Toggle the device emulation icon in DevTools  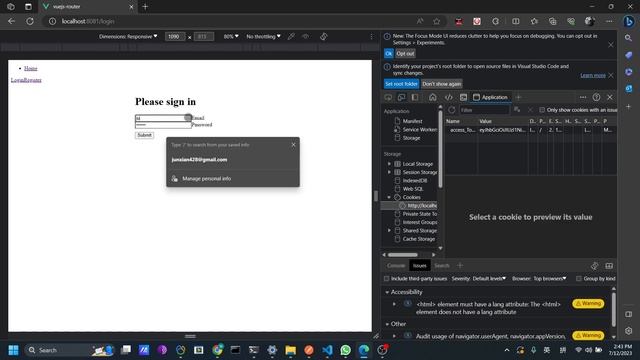[x=402, y=97]
